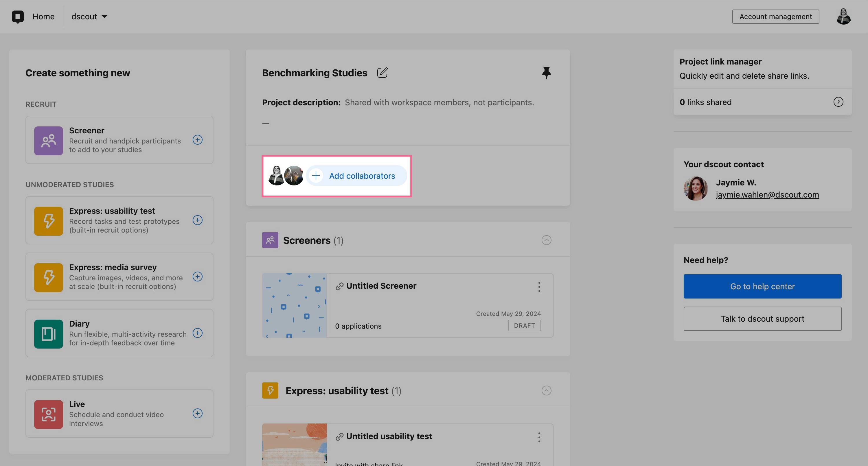Open the Untitled usability test thumbnail
This screenshot has height=466, width=868.
coord(295,445)
